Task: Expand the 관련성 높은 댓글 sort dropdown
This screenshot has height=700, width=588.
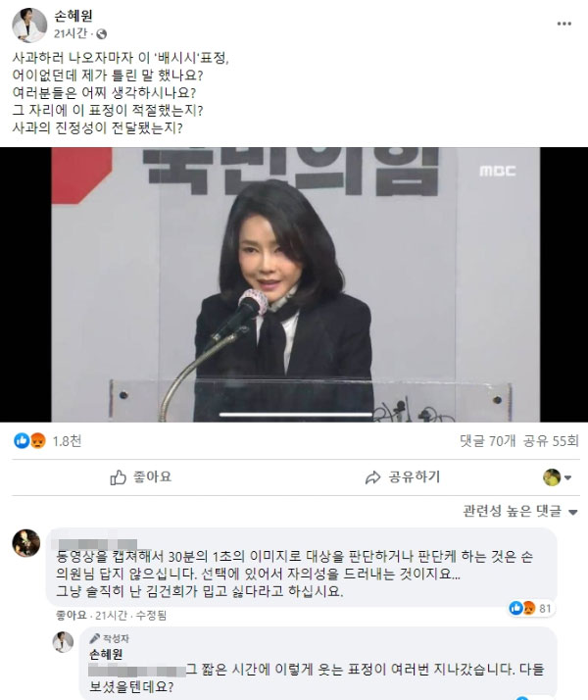Action: 519,511
